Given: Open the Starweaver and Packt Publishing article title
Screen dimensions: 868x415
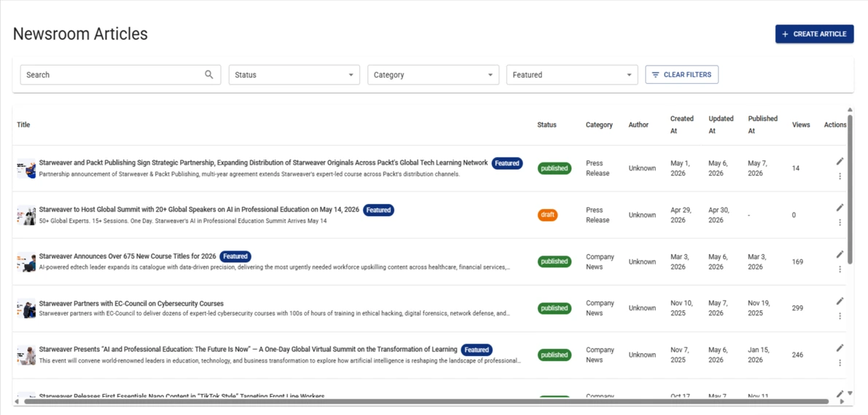Looking at the screenshot, I should [x=264, y=162].
